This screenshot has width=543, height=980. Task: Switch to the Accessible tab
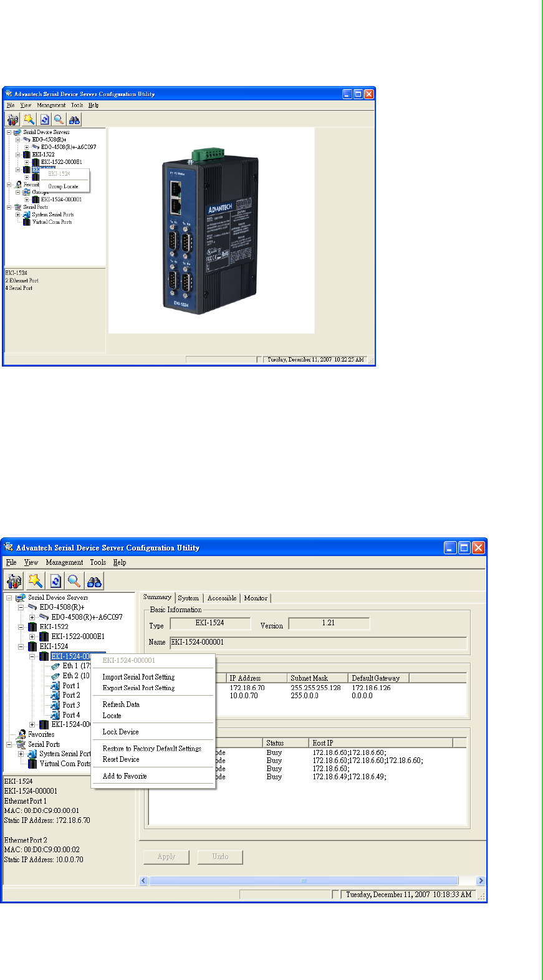coord(222,598)
